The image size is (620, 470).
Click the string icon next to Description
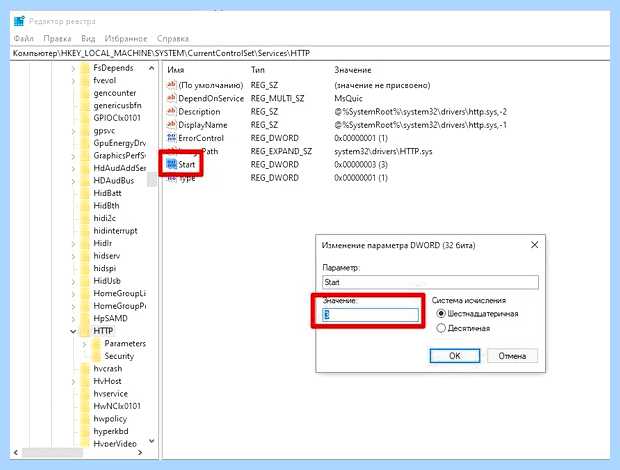pos(171,111)
